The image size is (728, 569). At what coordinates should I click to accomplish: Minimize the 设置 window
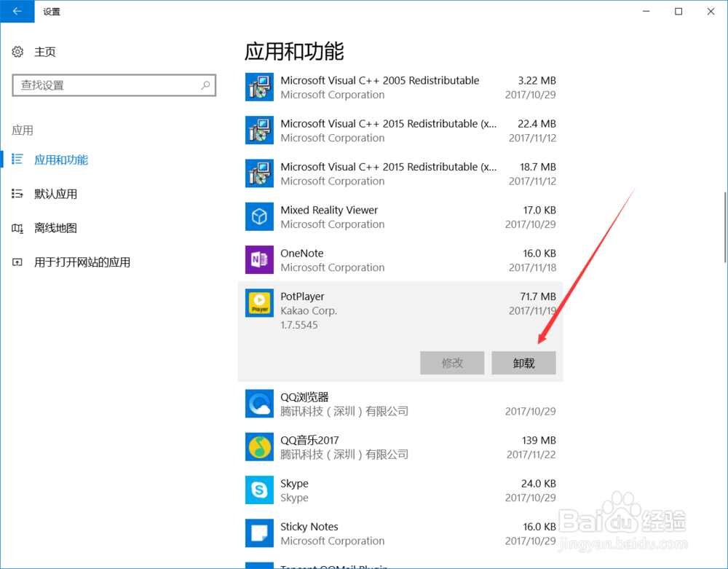tap(646, 11)
